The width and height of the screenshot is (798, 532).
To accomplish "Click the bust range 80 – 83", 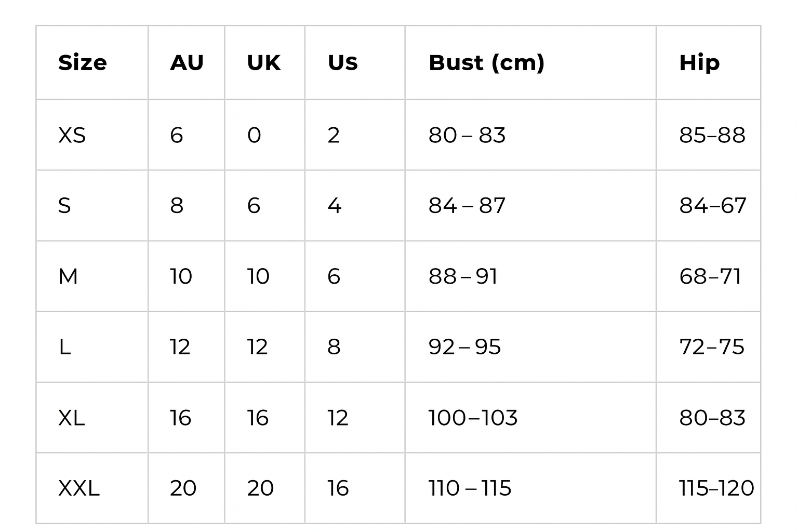I will click(467, 135).
